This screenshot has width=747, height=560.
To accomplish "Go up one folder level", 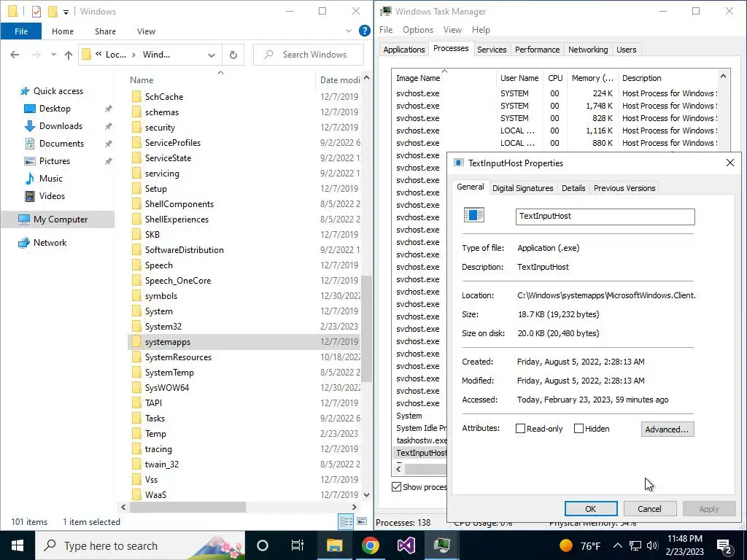I will tap(69, 55).
